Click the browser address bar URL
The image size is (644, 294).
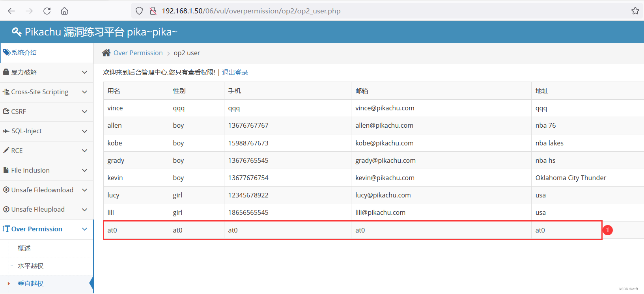click(x=251, y=11)
